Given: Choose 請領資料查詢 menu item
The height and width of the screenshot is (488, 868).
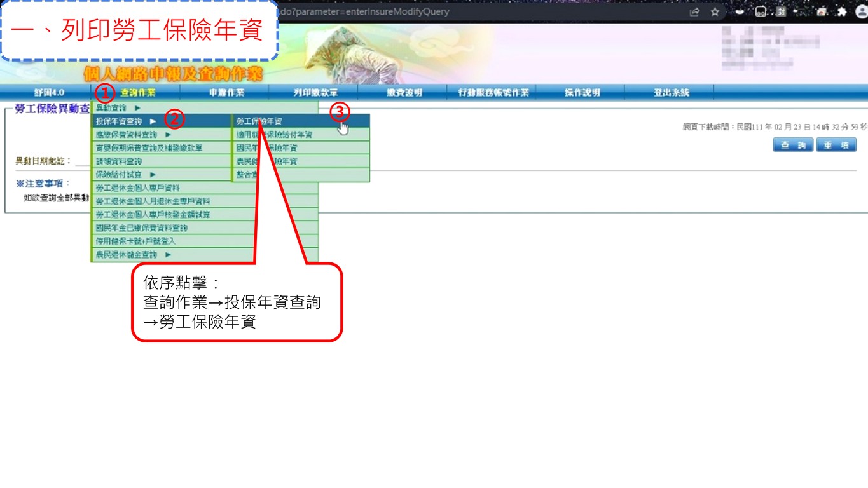Looking at the screenshot, I should (x=162, y=161).
